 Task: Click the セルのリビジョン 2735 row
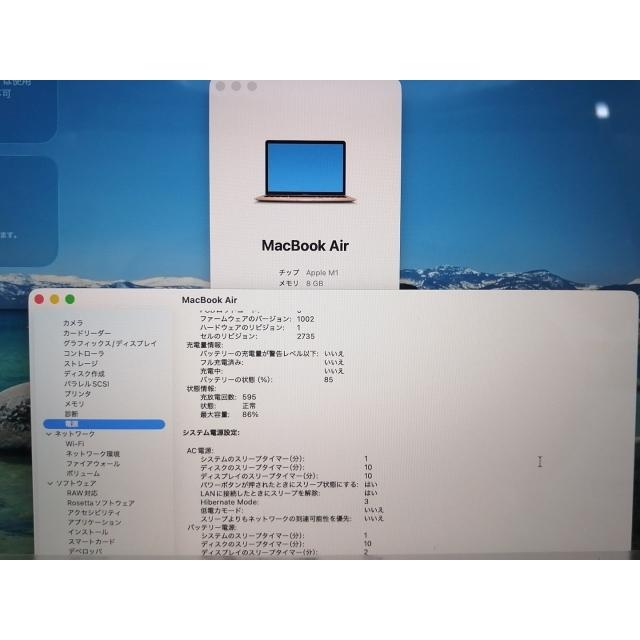(257, 336)
